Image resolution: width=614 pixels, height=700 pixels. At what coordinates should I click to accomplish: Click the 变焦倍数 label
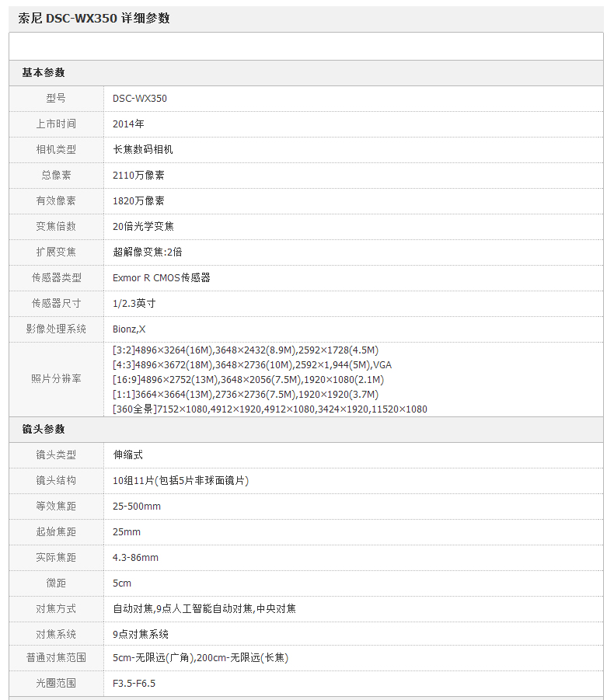tap(56, 226)
